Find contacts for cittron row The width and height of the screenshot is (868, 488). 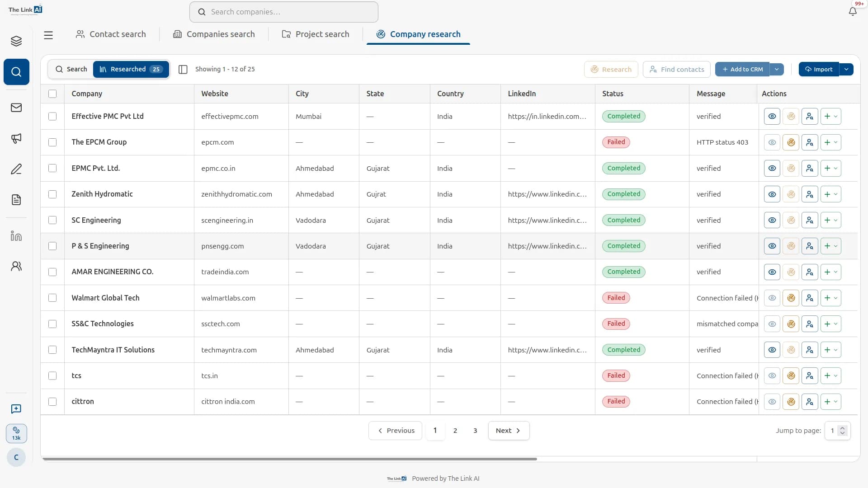coord(810,402)
